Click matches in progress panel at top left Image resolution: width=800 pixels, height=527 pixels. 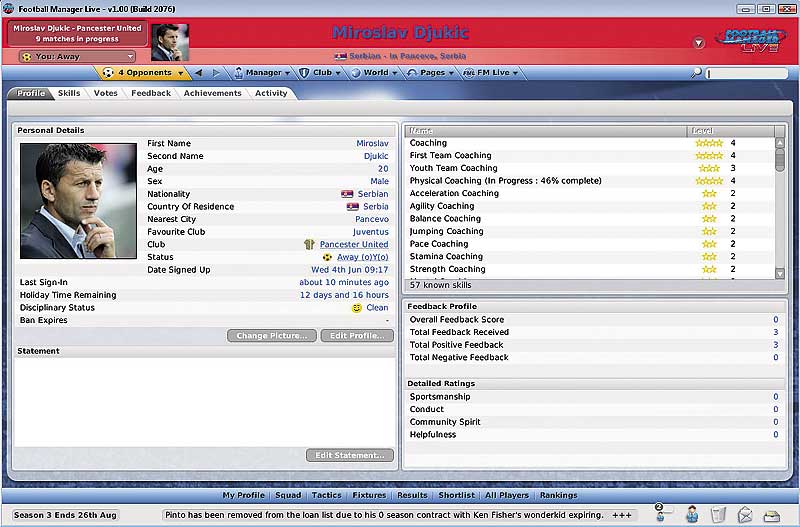point(77,34)
